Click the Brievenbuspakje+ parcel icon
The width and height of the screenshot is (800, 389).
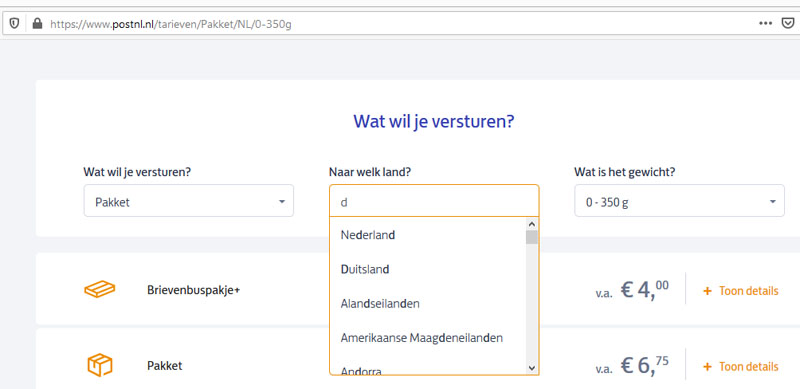coord(99,289)
